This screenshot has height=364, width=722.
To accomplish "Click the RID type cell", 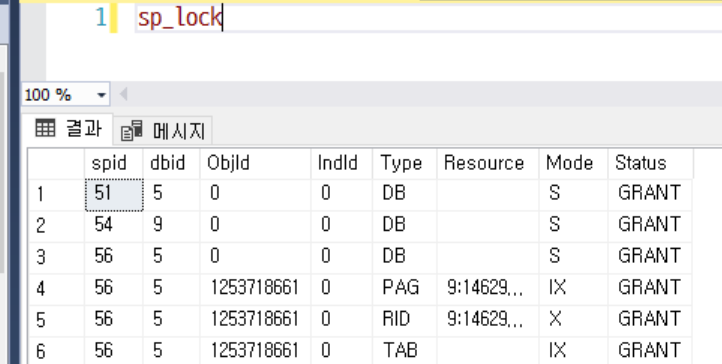I will pyautogui.click(x=404, y=321).
